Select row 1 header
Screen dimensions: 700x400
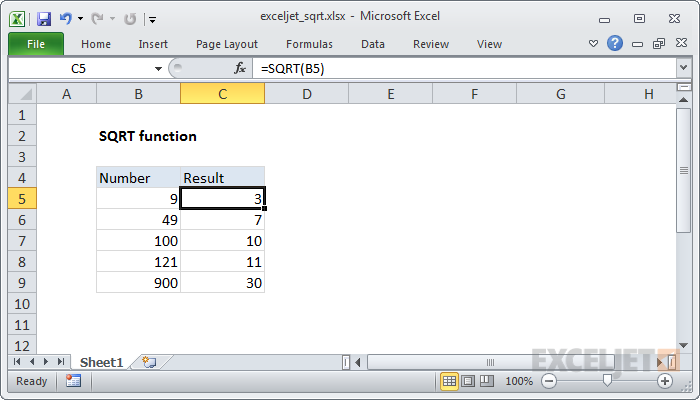tap(22, 115)
